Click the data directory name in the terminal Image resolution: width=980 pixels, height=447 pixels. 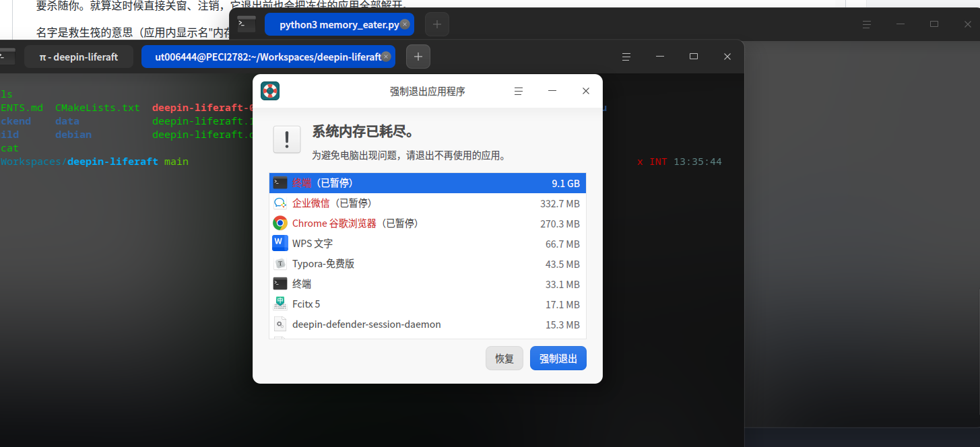click(67, 121)
